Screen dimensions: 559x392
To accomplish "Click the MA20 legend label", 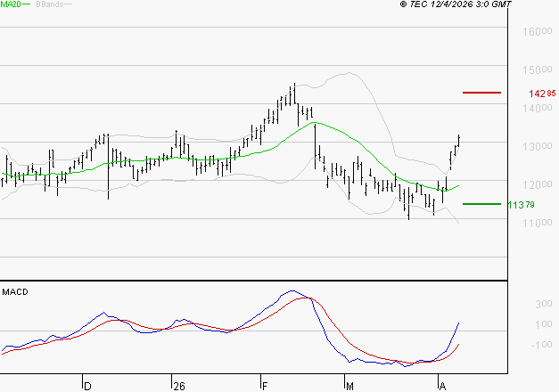I will click(11, 4).
